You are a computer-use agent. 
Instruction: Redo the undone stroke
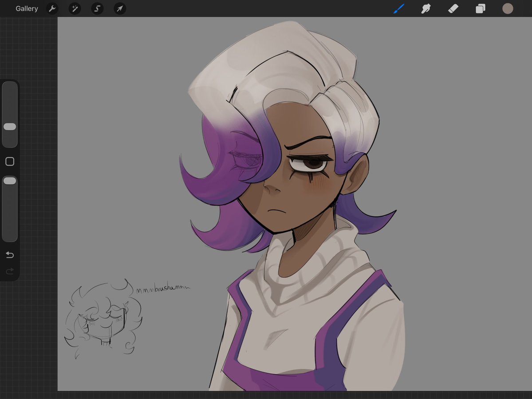click(10, 271)
